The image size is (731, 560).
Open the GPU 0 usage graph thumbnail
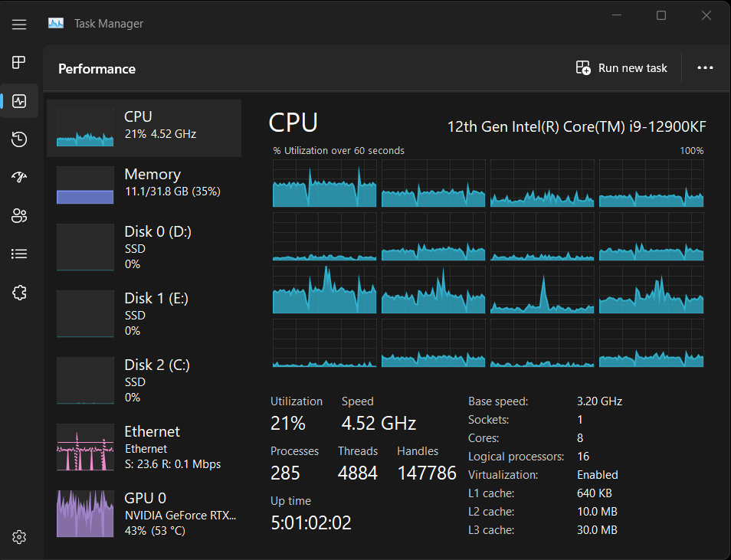85,514
